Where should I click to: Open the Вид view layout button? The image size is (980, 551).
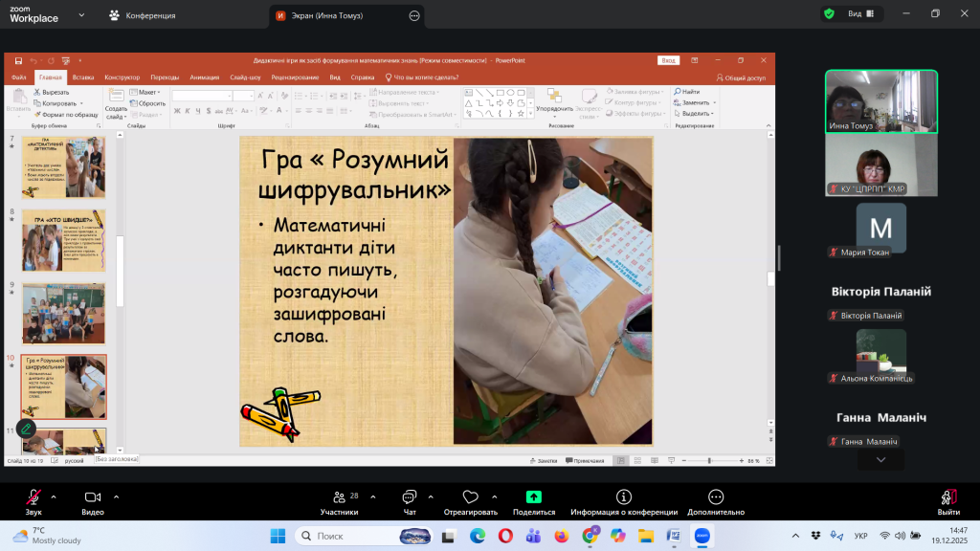tap(860, 13)
